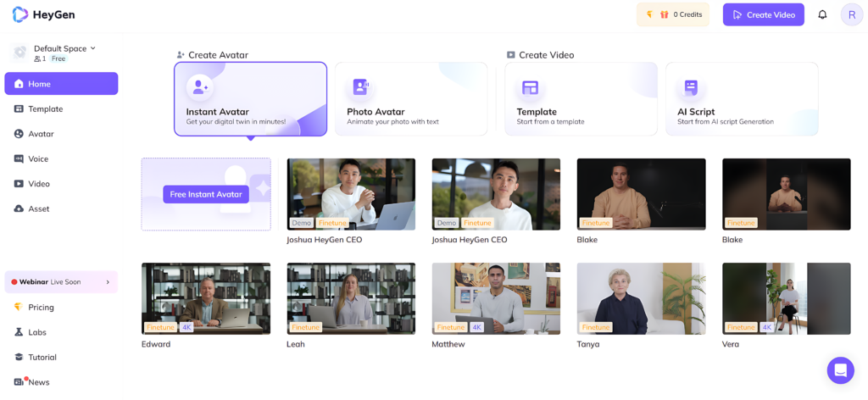Open the R user profile avatar
Screen dimensions: 868x400
click(851, 15)
